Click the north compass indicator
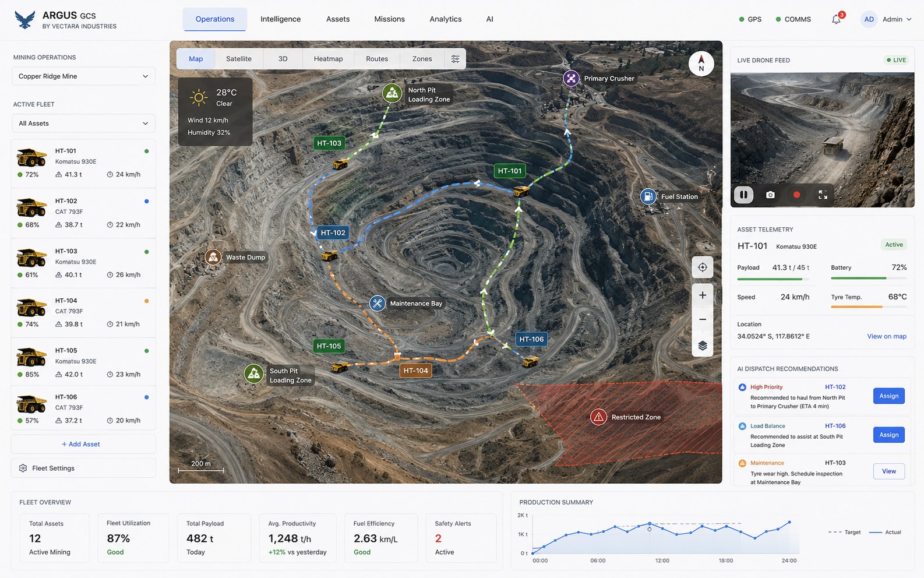The image size is (924, 578). tap(701, 63)
